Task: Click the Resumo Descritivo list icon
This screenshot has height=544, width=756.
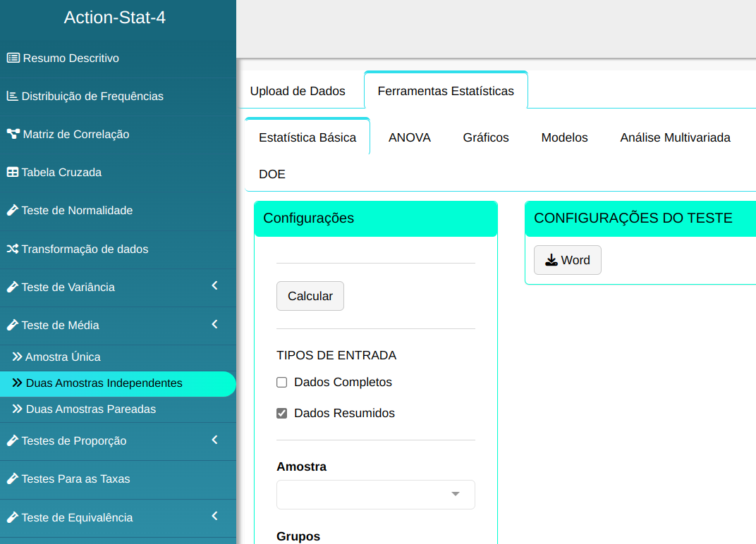Action: (x=13, y=58)
